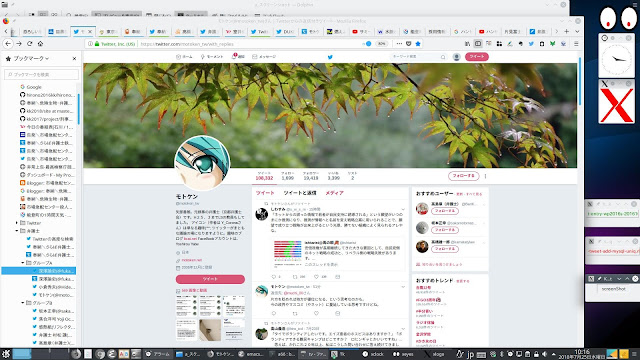Click the bookmarks search field
Screen dimensions: 640x360
[41, 74]
